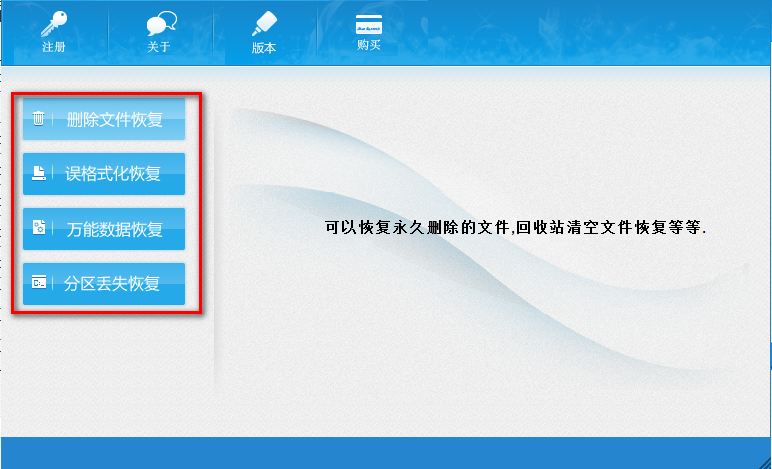Click the 注册 toolbar label
The image size is (772, 469).
54,47
